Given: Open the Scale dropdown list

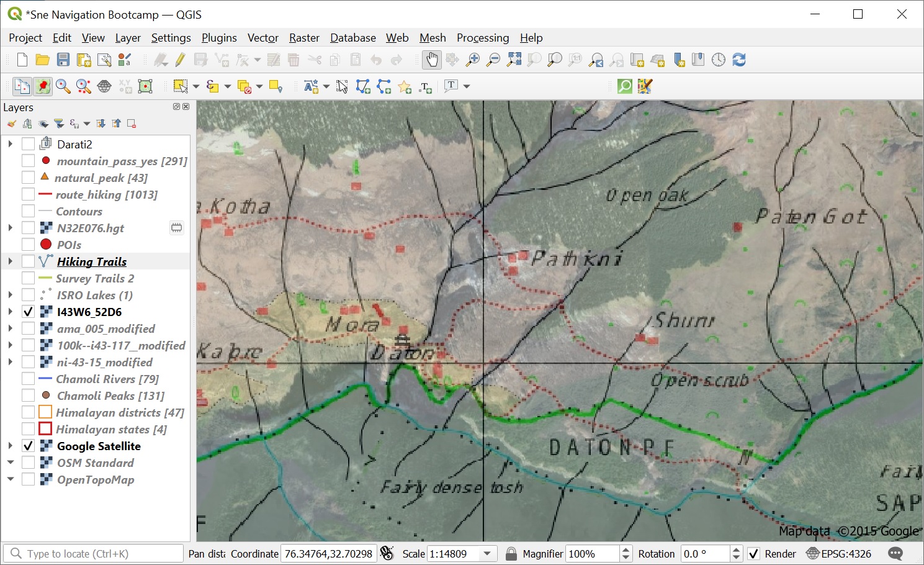Looking at the screenshot, I should (488, 554).
